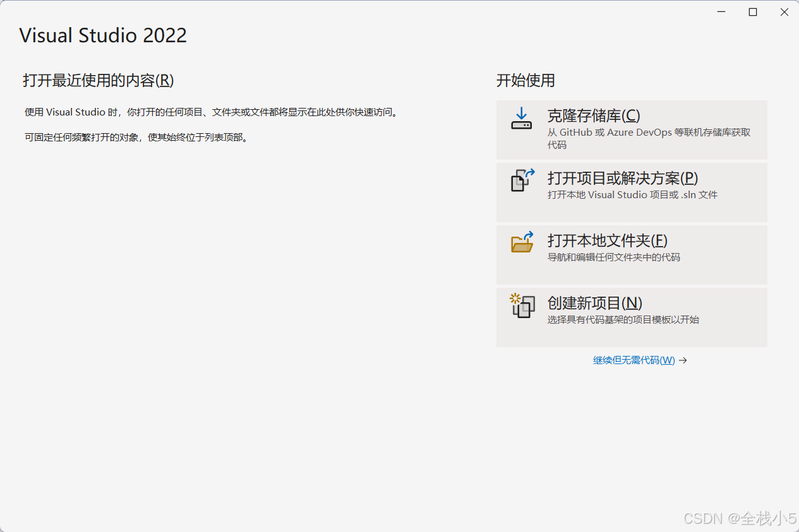Image resolution: width=799 pixels, height=532 pixels.
Task: Maximize the Visual Studio window
Action: click(x=753, y=12)
